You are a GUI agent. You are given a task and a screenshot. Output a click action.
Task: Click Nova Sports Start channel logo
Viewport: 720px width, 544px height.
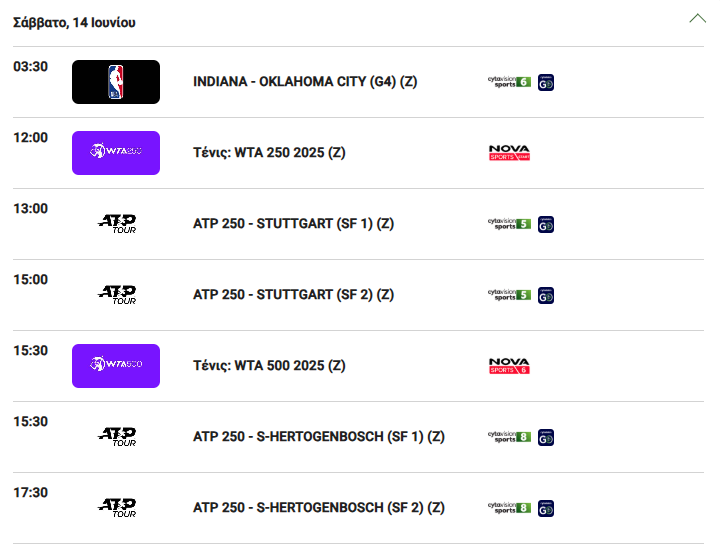click(509, 153)
